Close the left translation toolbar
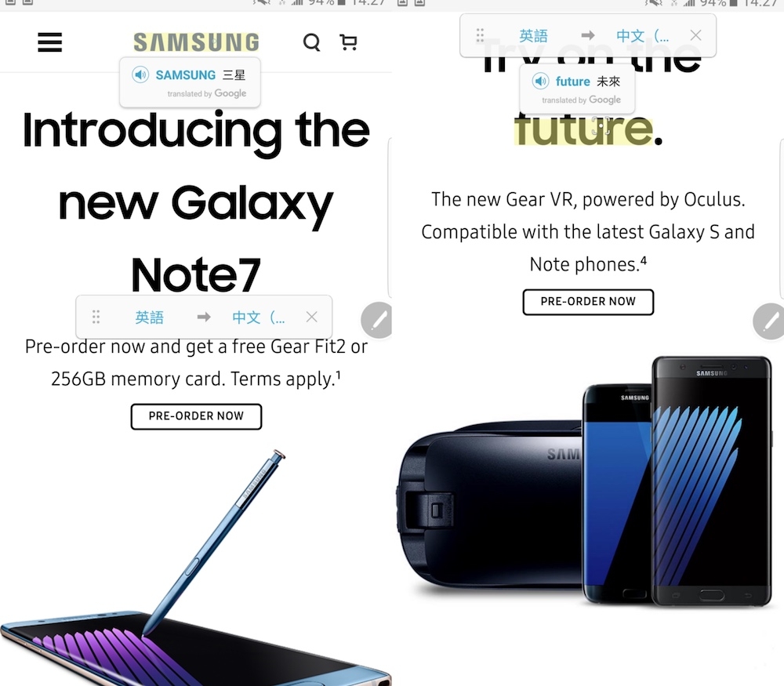The width and height of the screenshot is (784, 686). coord(312,317)
